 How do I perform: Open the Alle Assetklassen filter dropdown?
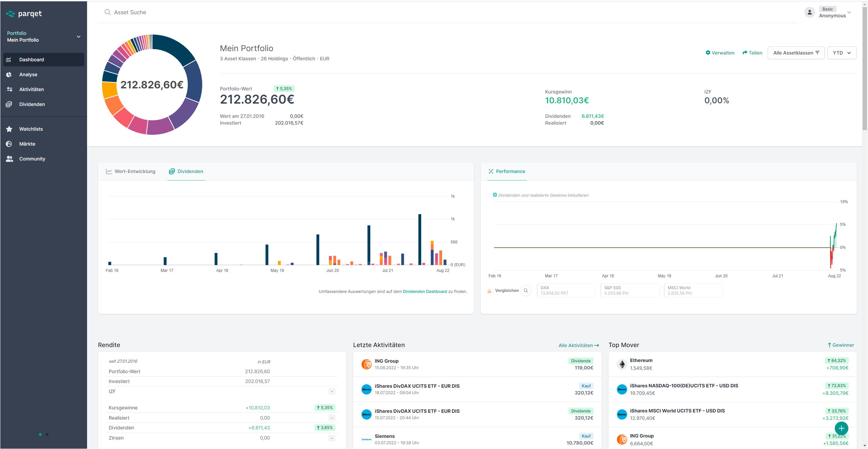pyautogui.click(x=796, y=53)
